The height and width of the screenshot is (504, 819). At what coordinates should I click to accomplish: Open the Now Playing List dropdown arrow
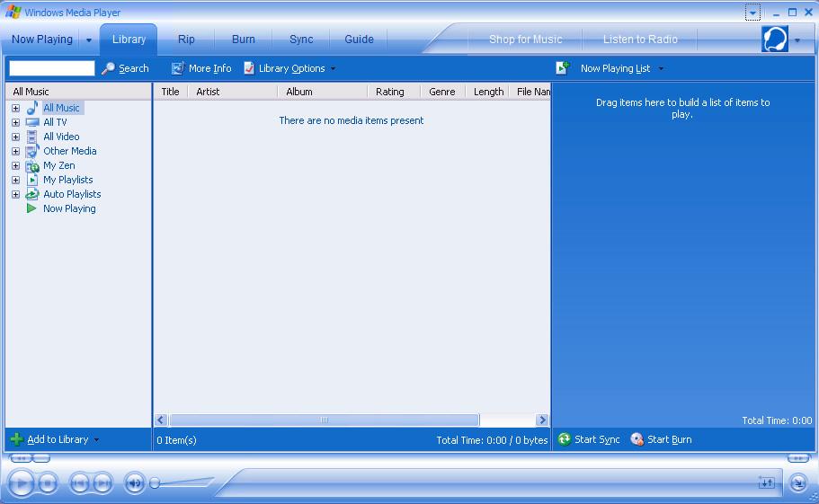(661, 68)
